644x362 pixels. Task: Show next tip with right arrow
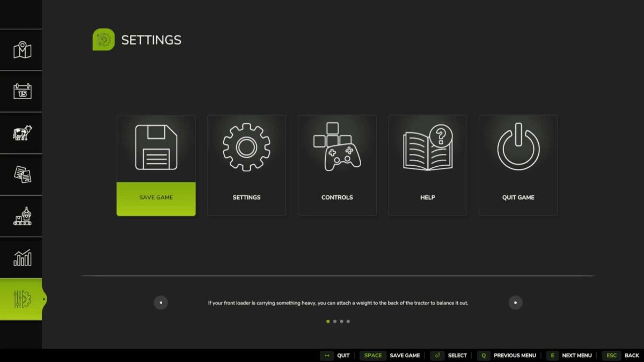pyautogui.click(x=515, y=302)
